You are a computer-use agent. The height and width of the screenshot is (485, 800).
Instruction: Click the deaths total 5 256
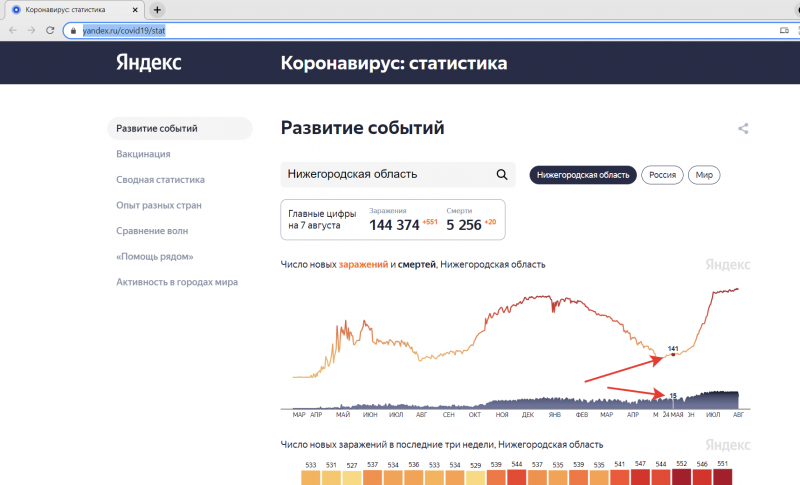[x=464, y=225]
